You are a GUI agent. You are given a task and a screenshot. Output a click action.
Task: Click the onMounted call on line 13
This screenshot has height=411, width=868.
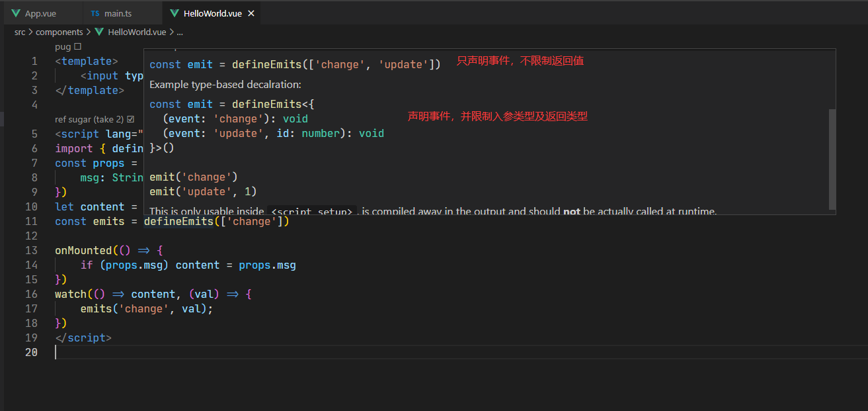(83, 250)
